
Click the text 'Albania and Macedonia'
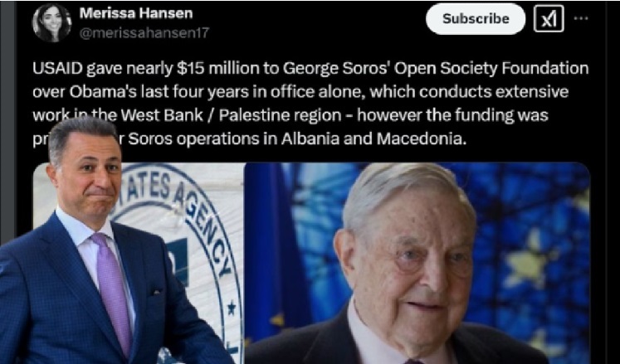coord(372,139)
